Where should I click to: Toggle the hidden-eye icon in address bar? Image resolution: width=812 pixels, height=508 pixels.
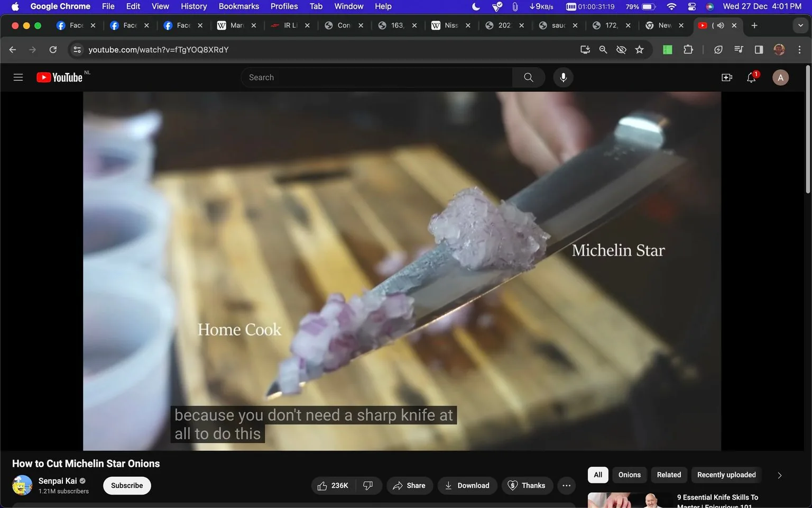click(621, 49)
